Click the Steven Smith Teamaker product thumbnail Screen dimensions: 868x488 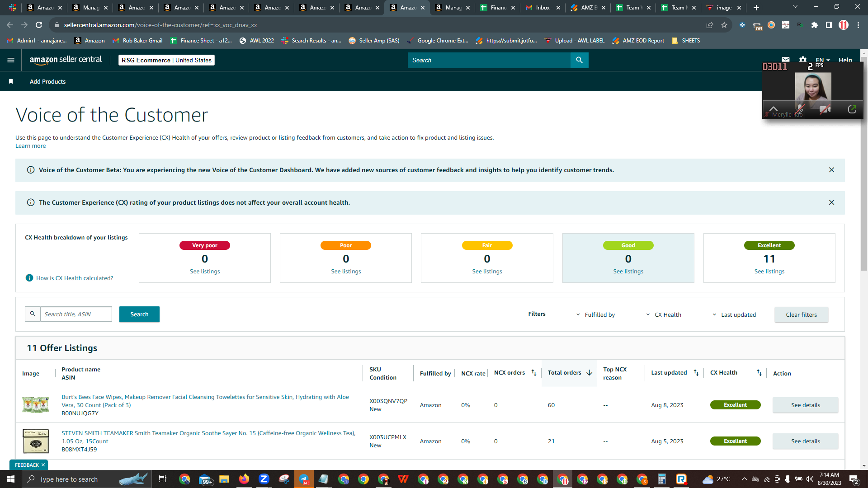(36, 441)
